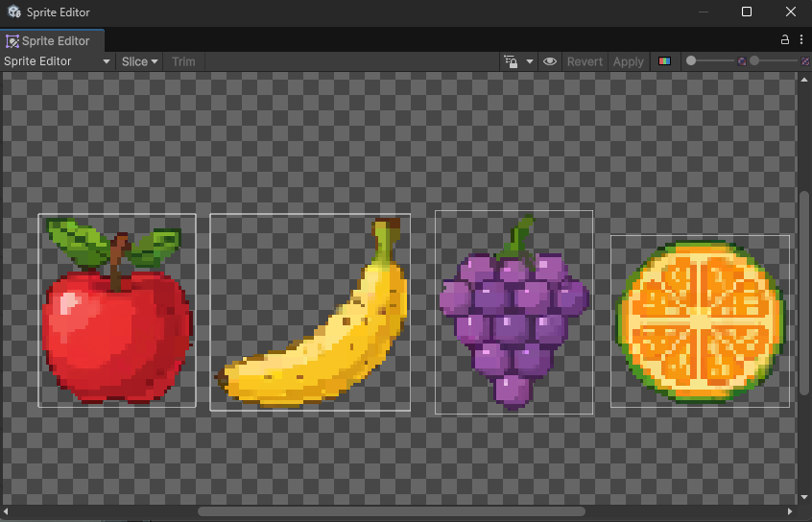Open the Sprite Editor mode dropdown
This screenshot has height=522, width=812.
pos(58,61)
